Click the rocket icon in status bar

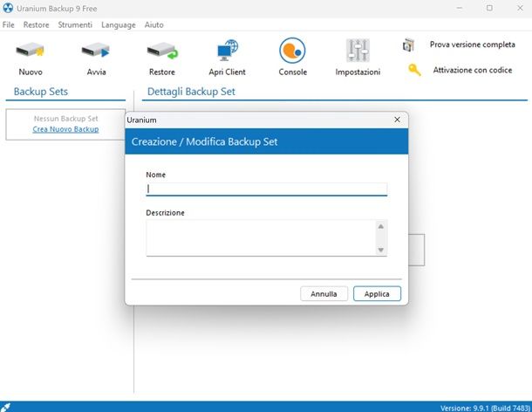5,407
